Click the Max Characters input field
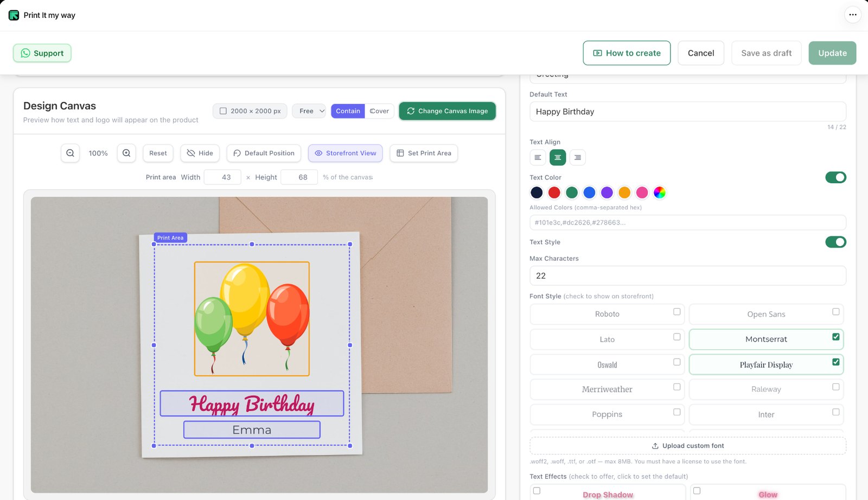868x500 pixels. click(688, 275)
